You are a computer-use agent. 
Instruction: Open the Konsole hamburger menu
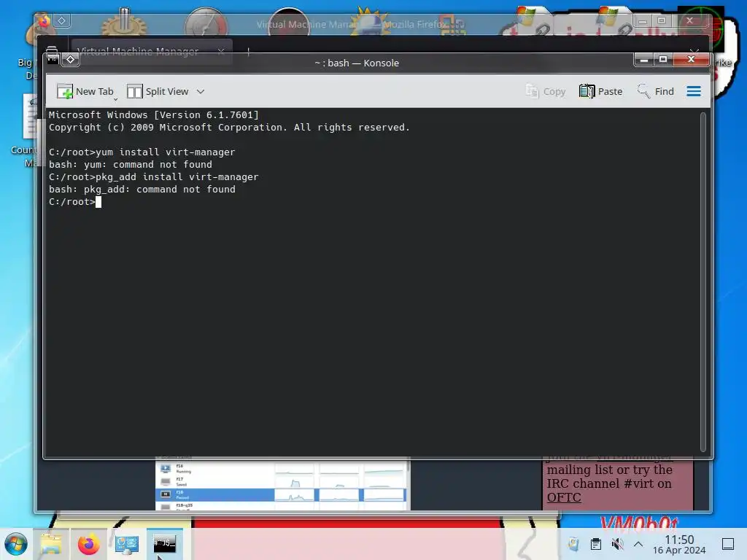pyautogui.click(x=694, y=91)
